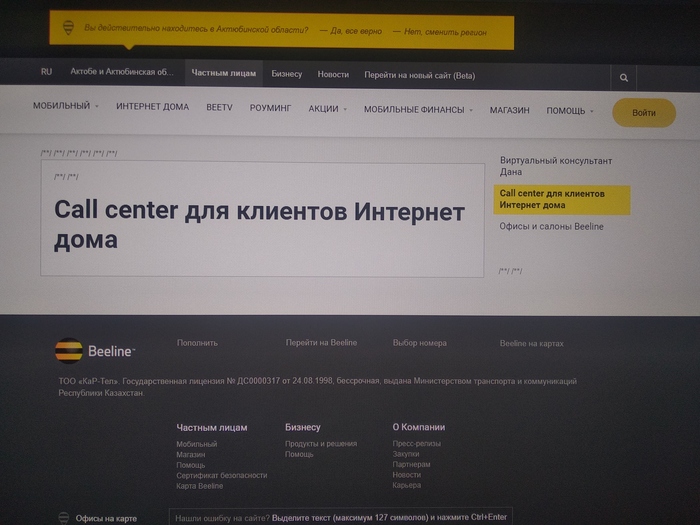Go to Перейти на новый сайт (Beta)

(x=420, y=75)
